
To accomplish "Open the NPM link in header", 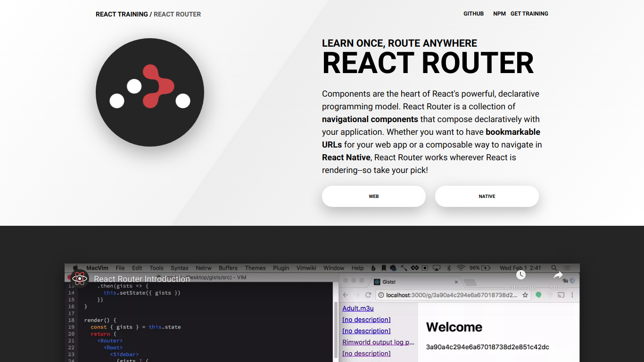I will (x=499, y=14).
